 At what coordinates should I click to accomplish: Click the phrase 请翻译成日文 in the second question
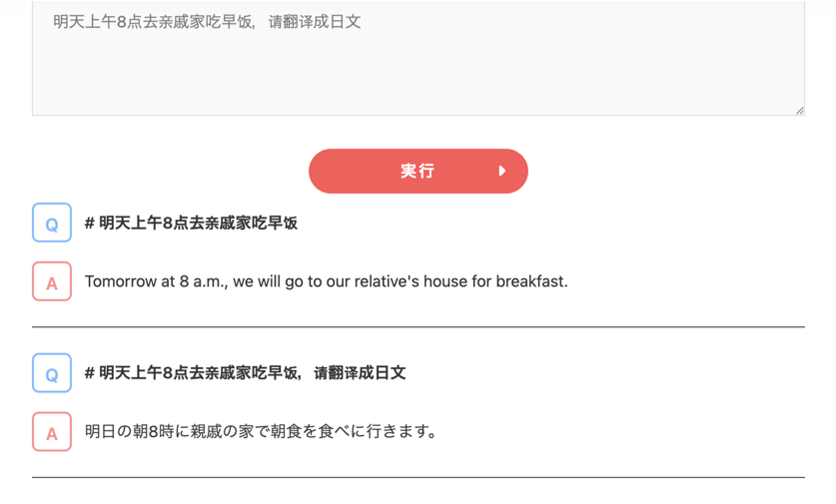360,373
